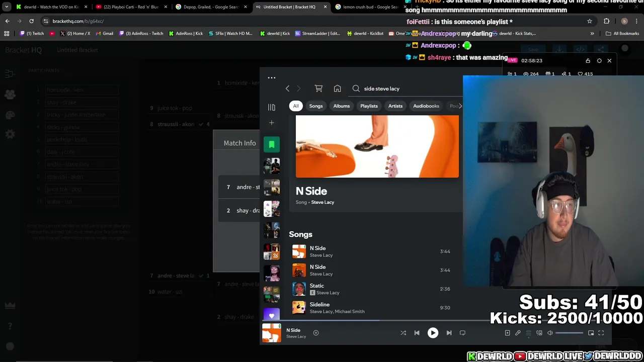Image resolution: width=644 pixels, height=362 pixels.
Task: Click the Spotify search magnifier icon
Action: coord(356,88)
